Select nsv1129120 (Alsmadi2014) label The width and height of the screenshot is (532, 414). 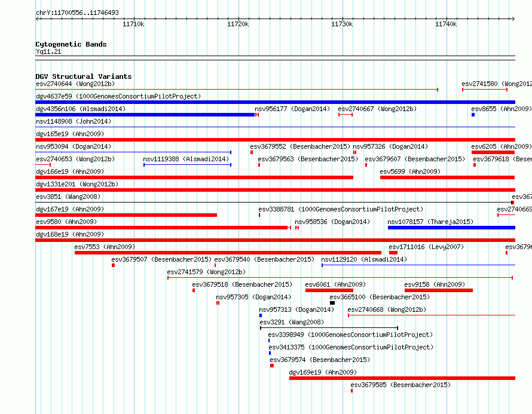point(363,259)
